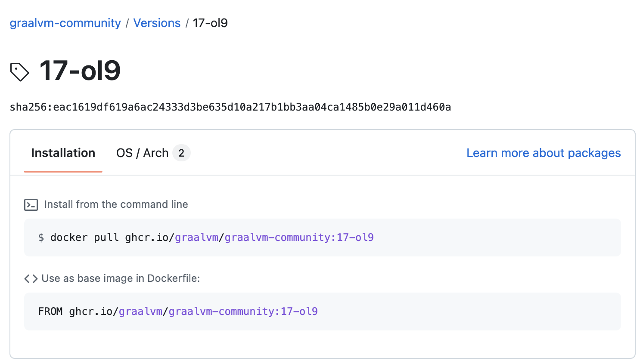
Task: Go to the Versions breadcrumb link
Action: [x=157, y=23]
